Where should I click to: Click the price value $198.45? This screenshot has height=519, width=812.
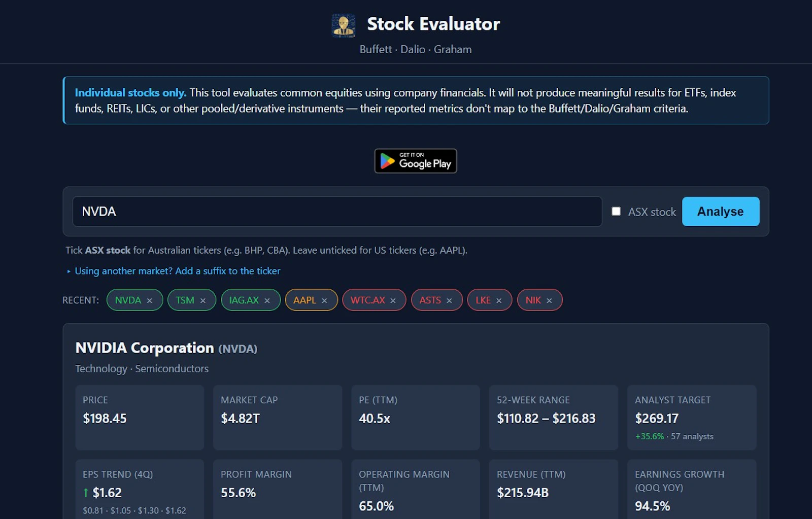tap(105, 419)
